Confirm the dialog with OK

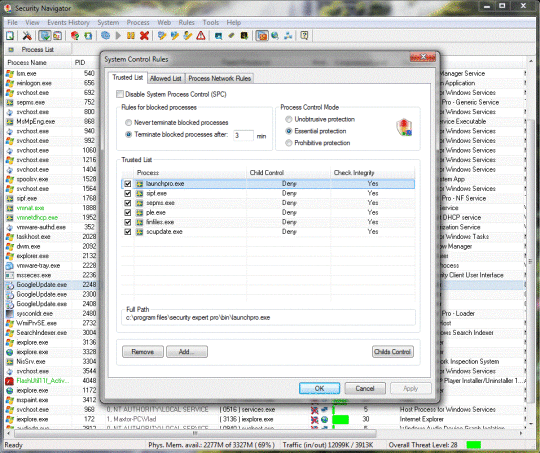[320, 388]
